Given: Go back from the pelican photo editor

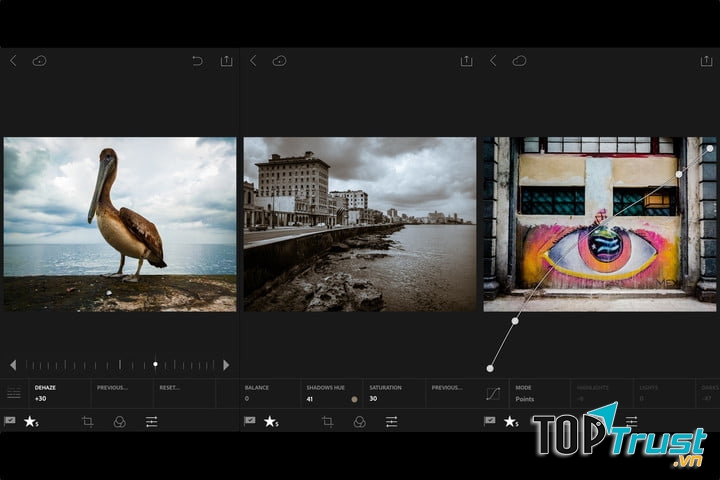Looking at the screenshot, I should click(x=13, y=61).
